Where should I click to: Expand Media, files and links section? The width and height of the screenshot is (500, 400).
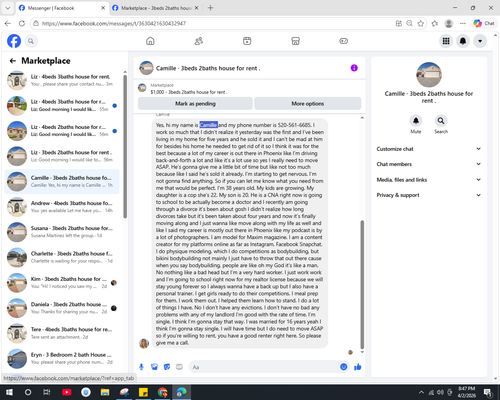pos(429,180)
